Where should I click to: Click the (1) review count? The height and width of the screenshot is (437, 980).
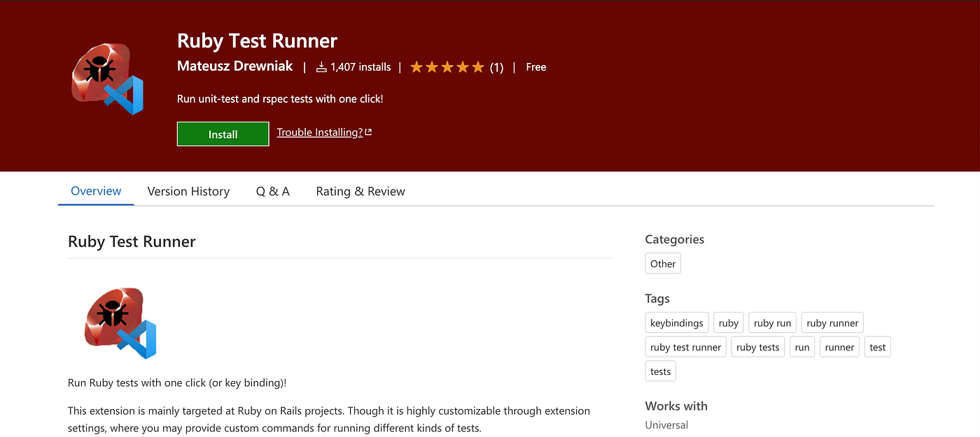(x=496, y=67)
